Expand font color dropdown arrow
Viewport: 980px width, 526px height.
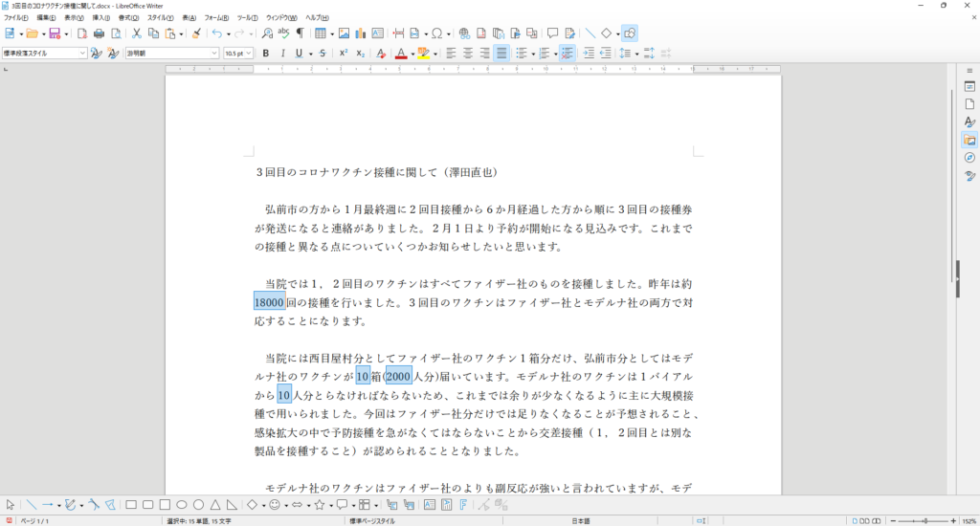412,54
